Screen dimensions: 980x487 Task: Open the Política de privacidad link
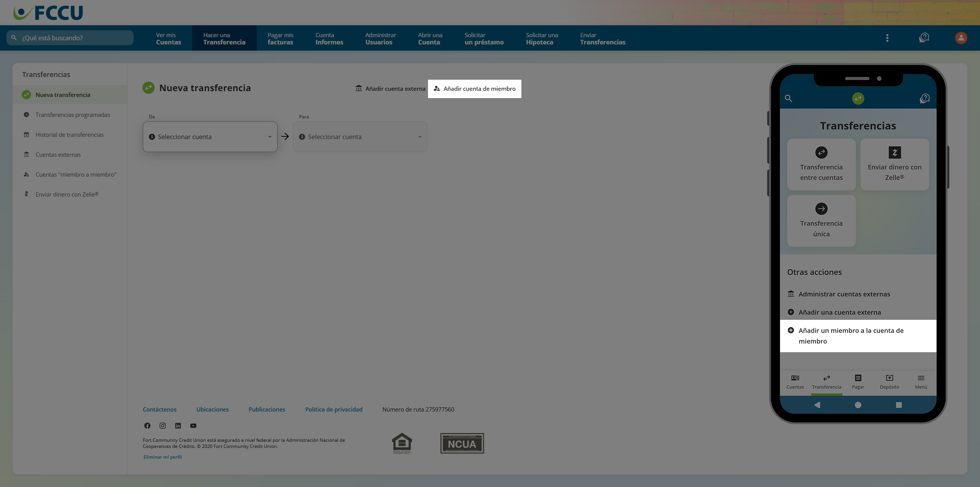pyautogui.click(x=334, y=409)
